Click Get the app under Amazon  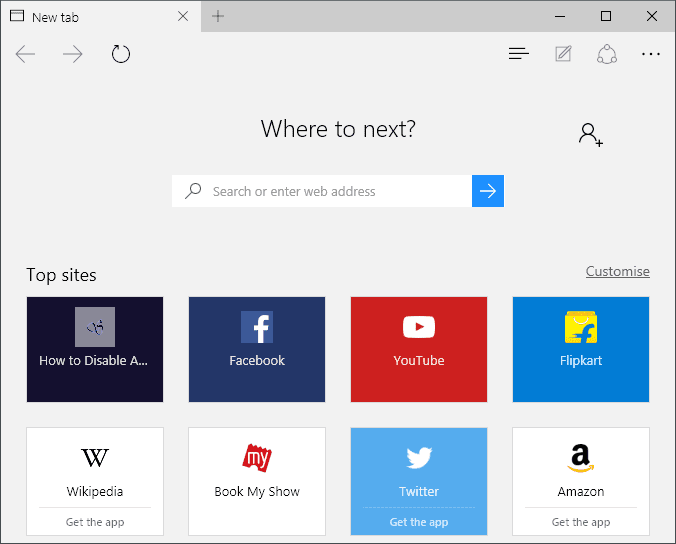click(x=581, y=522)
